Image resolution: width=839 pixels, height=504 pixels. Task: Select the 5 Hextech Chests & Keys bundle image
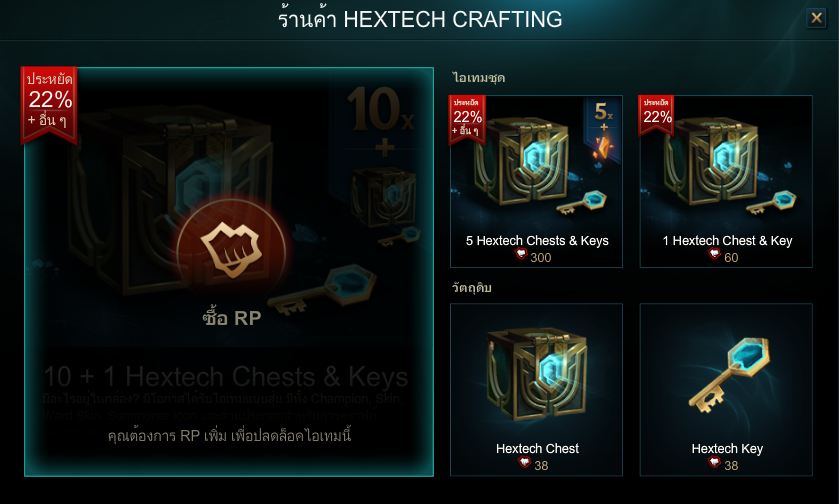click(x=536, y=165)
